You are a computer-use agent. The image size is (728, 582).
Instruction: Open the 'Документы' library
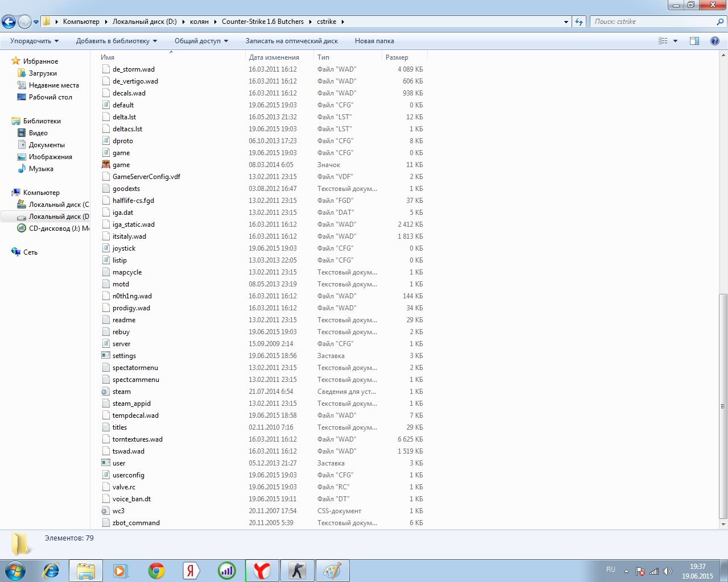point(47,145)
